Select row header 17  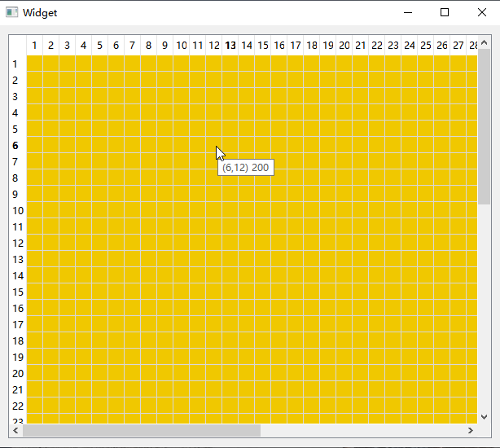[18, 324]
